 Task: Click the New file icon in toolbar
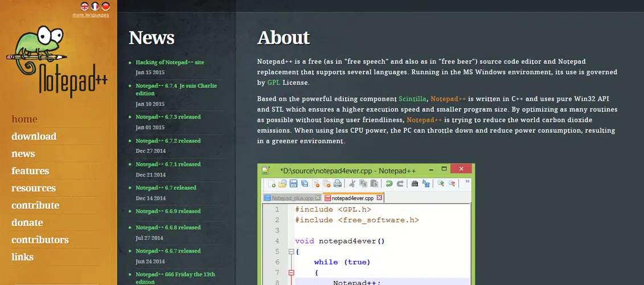pyautogui.click(x=272, y=184)
